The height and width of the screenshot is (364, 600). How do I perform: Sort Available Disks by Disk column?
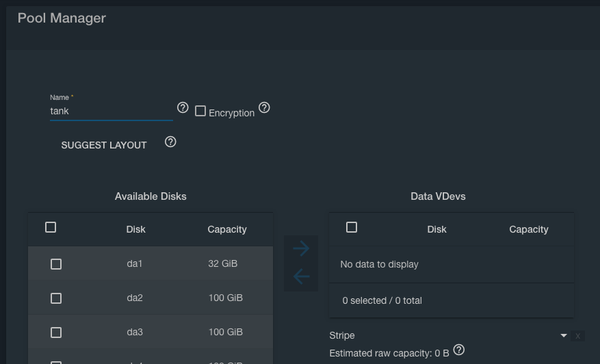[x=135, y=229]
